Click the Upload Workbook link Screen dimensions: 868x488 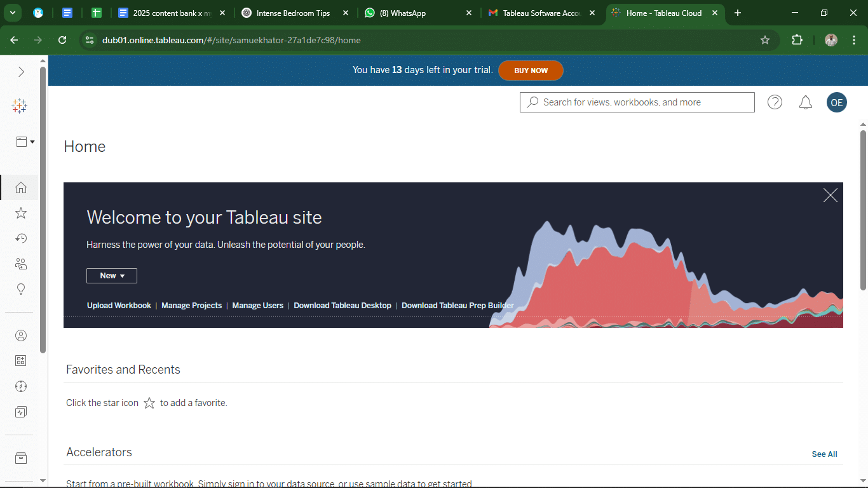(x=119, y=306)
